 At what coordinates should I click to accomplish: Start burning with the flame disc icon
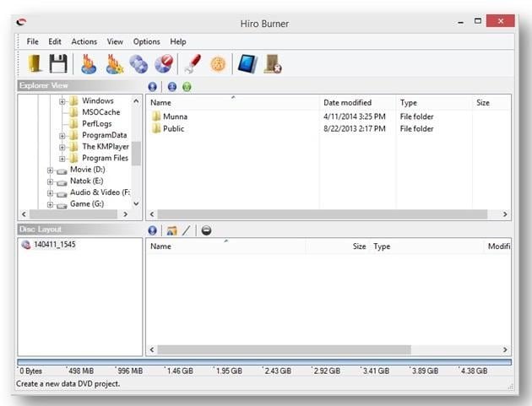click(89, 63)
